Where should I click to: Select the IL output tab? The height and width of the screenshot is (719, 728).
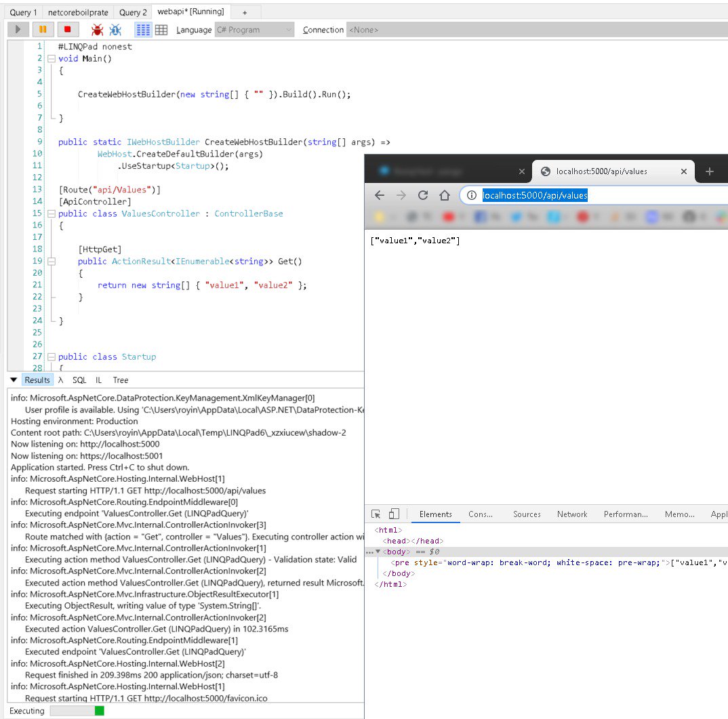click(x=98, y=379)
